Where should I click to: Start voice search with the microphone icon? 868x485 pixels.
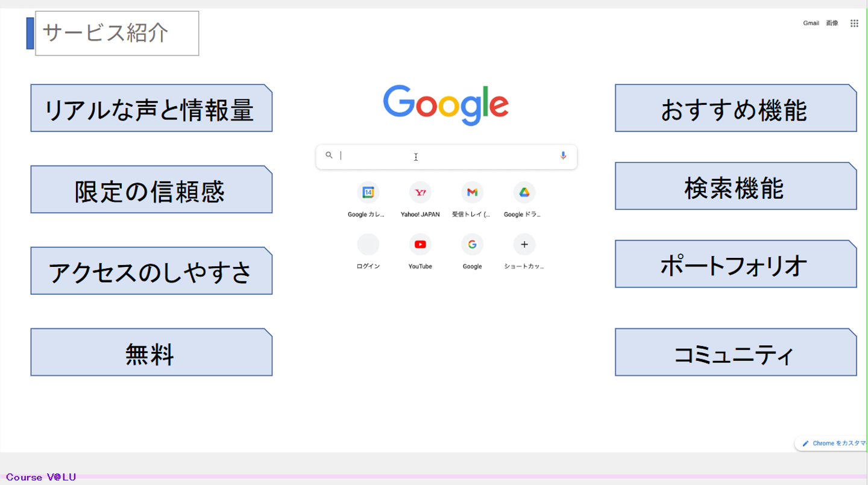tap(563, 155)
